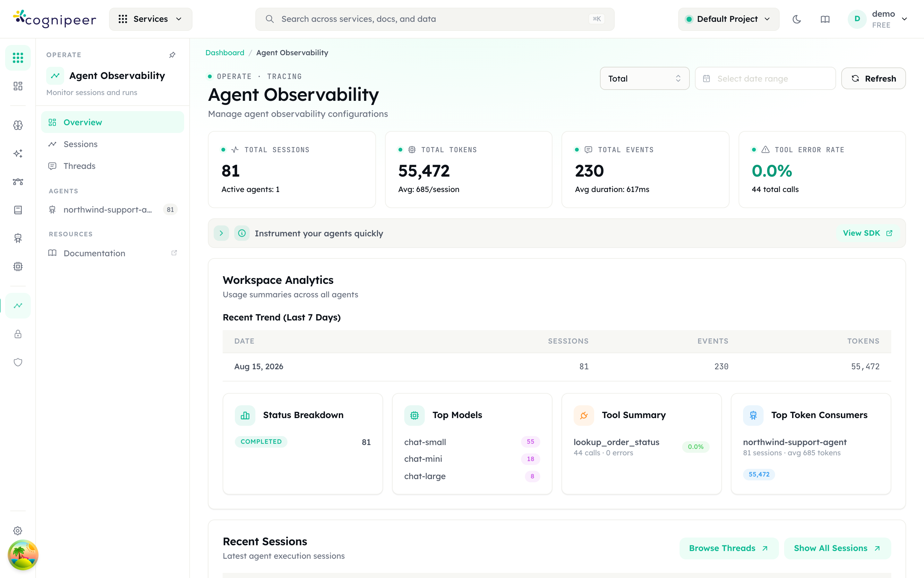Open the Sessions menu item
The width and height of the screenshot is (924, 578).
pyautogui.click(x=113, y=144)
